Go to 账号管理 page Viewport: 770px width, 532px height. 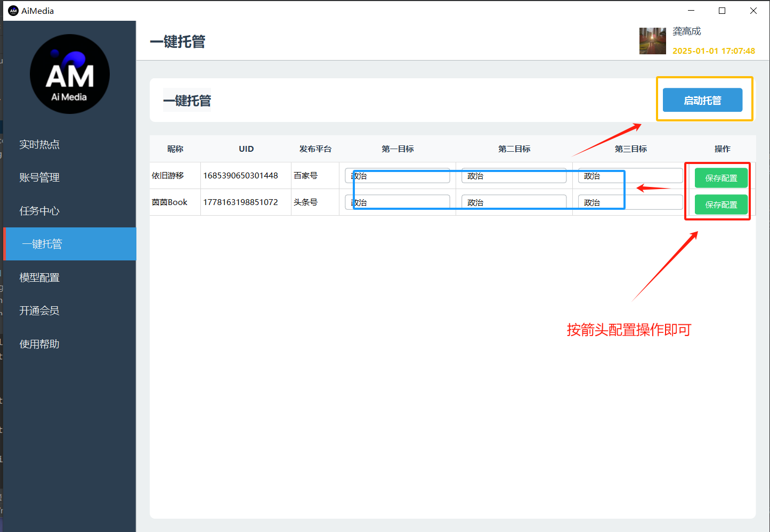[x=39, y=177]
